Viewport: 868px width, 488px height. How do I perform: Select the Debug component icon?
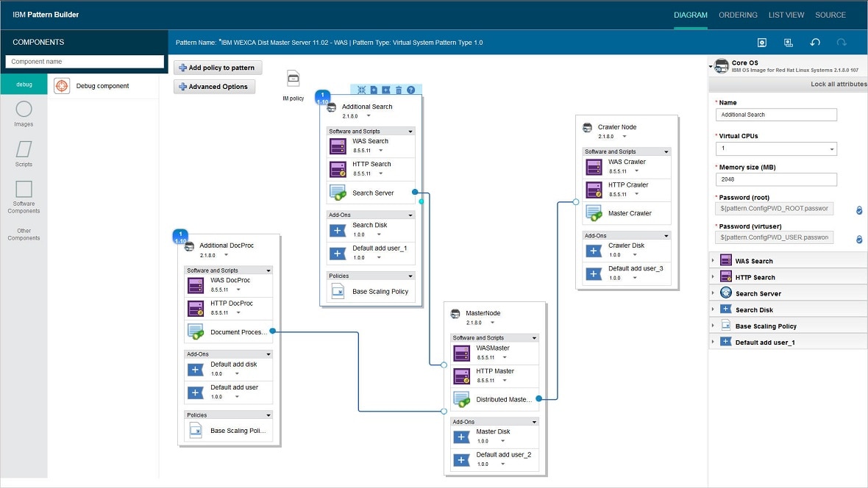[x=62, y=86]
